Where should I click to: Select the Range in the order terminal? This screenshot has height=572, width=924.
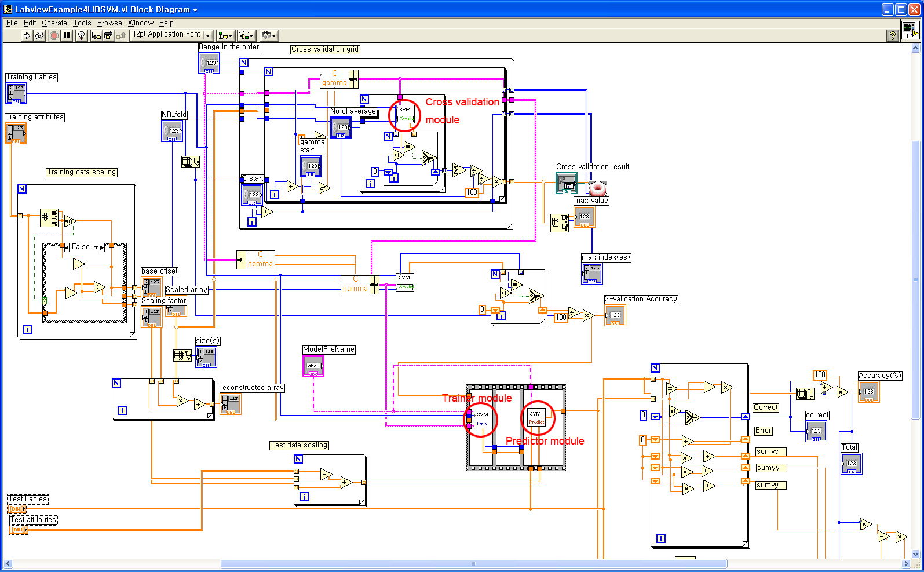209,63
